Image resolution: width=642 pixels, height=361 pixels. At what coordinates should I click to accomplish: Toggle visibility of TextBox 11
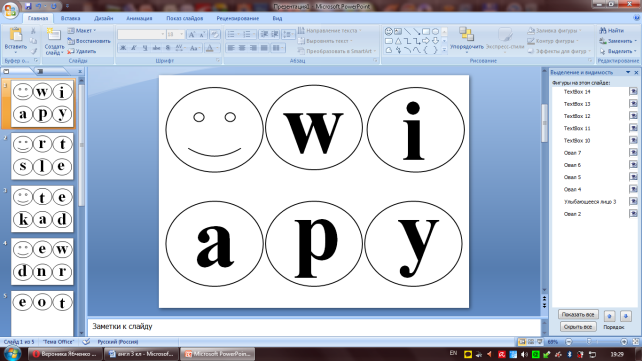(633, 128)
